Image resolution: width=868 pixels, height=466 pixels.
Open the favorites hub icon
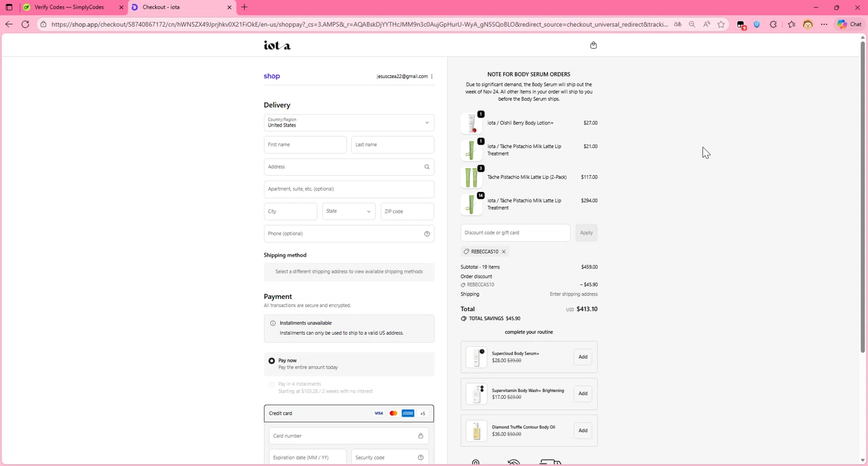792,24
